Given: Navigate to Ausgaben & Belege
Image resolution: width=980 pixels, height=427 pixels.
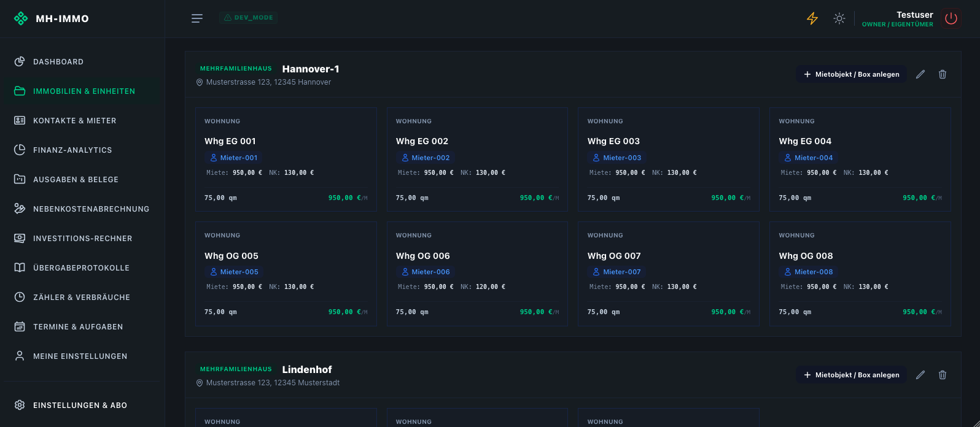Looking at the screenshot, I should tap(82, 180).
